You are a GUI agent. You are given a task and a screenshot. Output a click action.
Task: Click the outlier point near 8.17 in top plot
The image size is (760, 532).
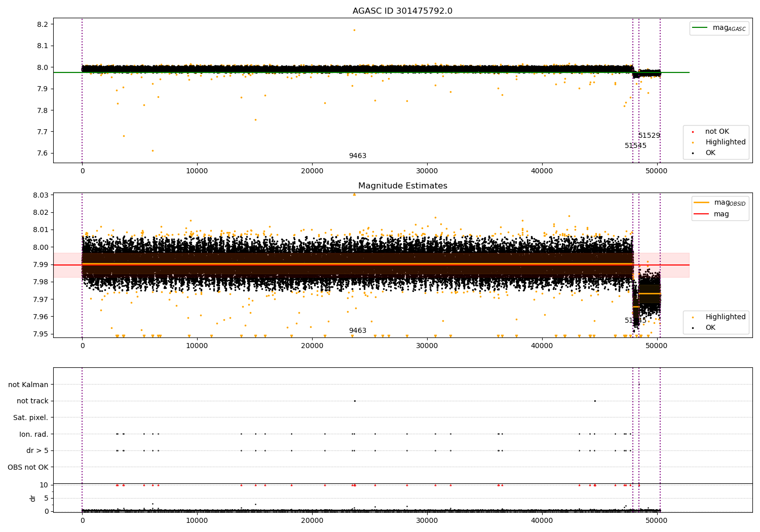(x=354, y=30)
